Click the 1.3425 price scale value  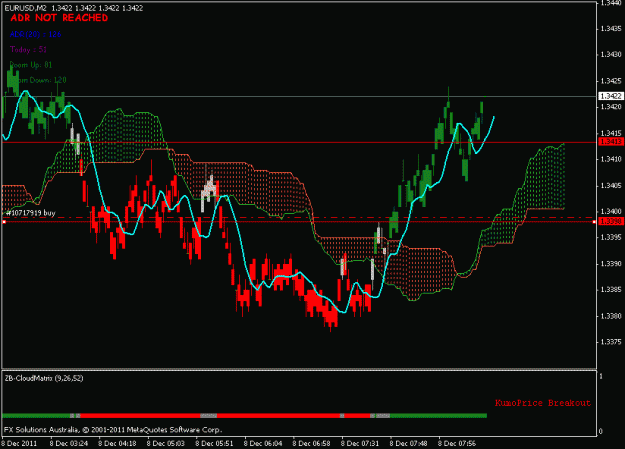coord(611,81)
